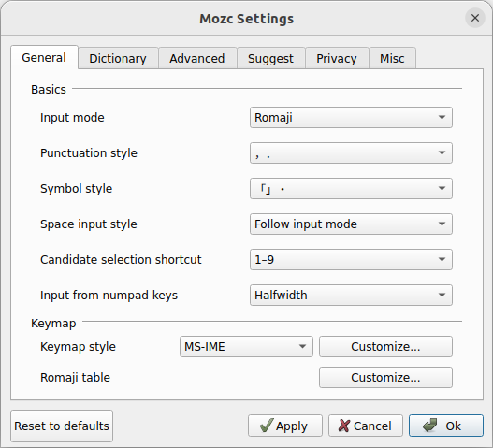Image resolution: width=493 pixels, height=448 pixels.
Task: Open the Keymap style MS-IME dropdown
Action: pos(246,346)
